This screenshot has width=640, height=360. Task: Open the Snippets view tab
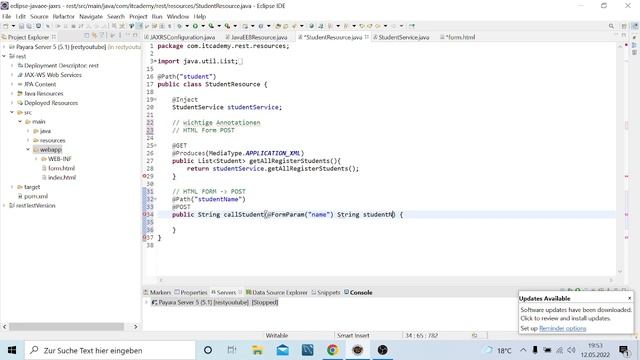pos(326,292)
